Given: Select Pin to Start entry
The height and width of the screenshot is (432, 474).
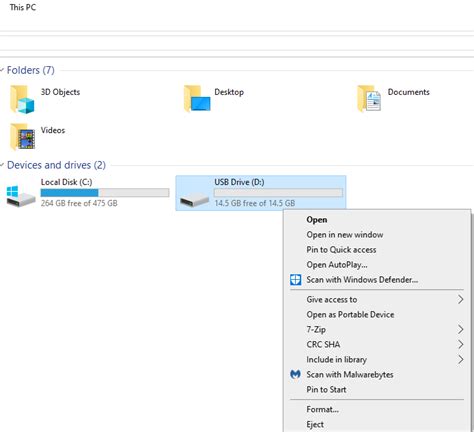Looking at the screenshot, I should [377, 389].
